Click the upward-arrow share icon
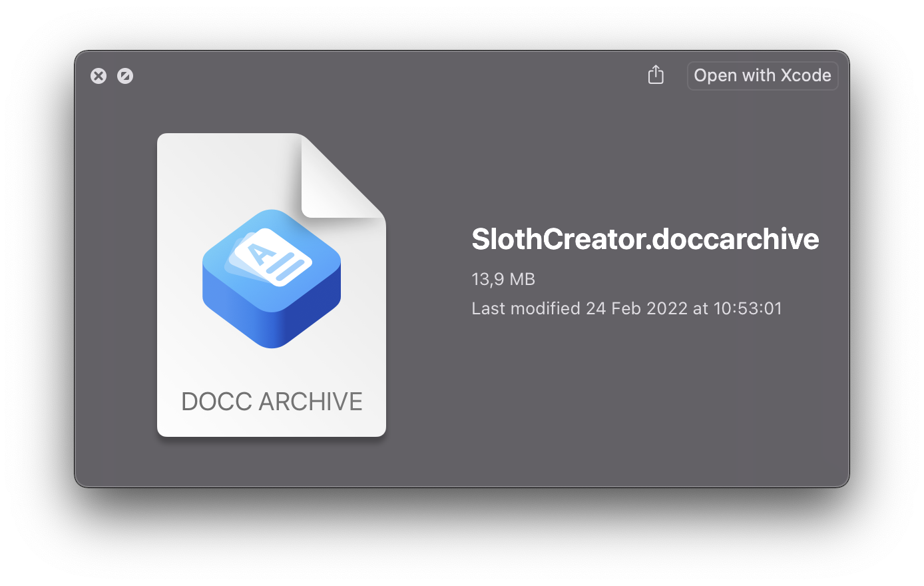 [x=656, y=75]
